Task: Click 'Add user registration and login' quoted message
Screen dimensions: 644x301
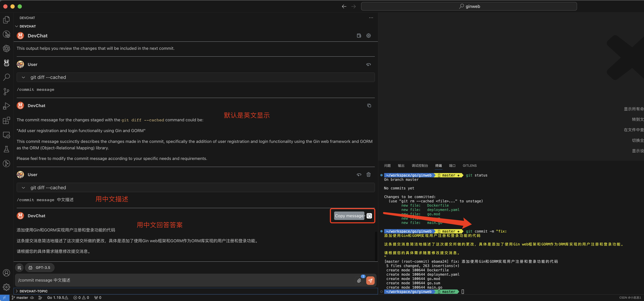Action: coord(81,131)
